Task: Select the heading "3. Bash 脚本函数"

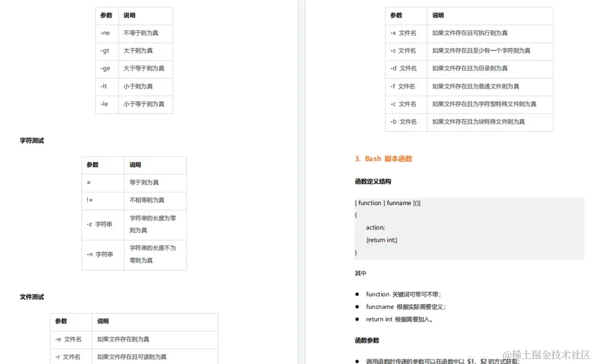Action: pyautogui.click(x=383, y=158)
